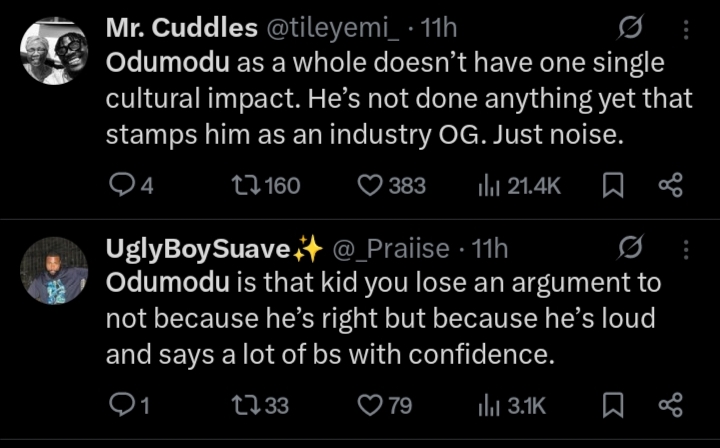Like the tweet with 383 likes
Viewport: 720px width, 448px height.
click(371, 185)
